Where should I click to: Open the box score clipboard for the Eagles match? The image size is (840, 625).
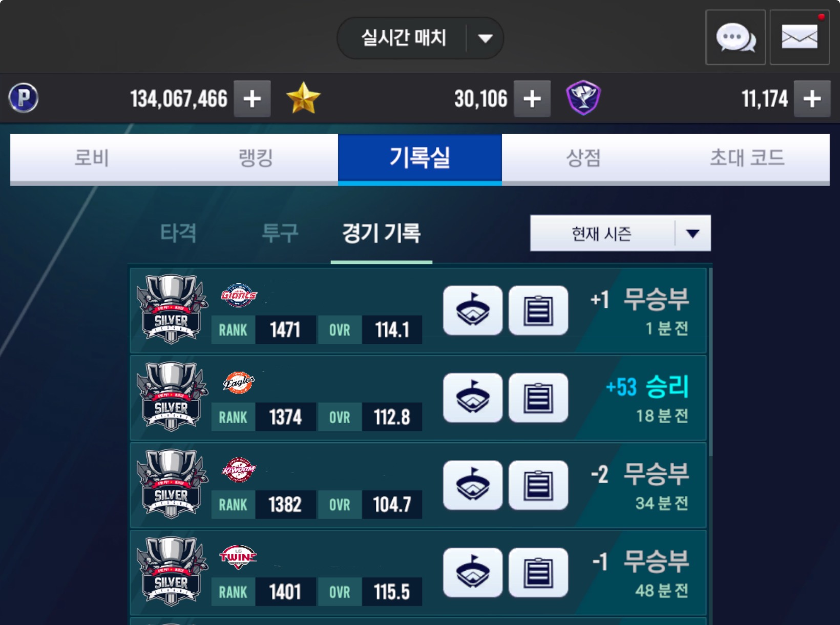(538, 398)
